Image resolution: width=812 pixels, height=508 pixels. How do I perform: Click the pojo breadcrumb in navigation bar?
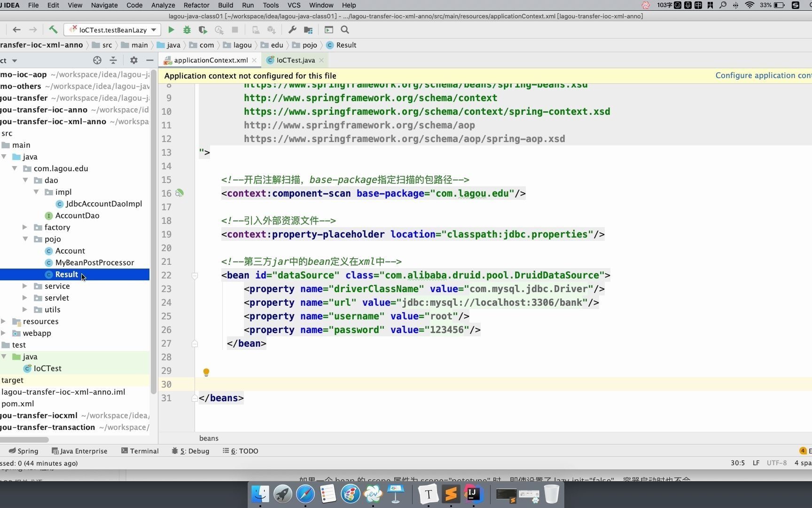click(x=305, y=45)
